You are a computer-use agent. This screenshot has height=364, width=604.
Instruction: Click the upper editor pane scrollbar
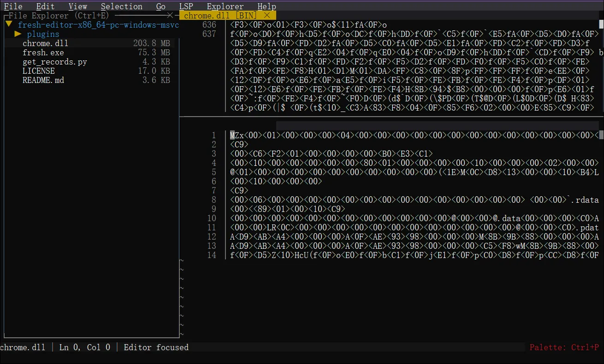coord(601,65)
